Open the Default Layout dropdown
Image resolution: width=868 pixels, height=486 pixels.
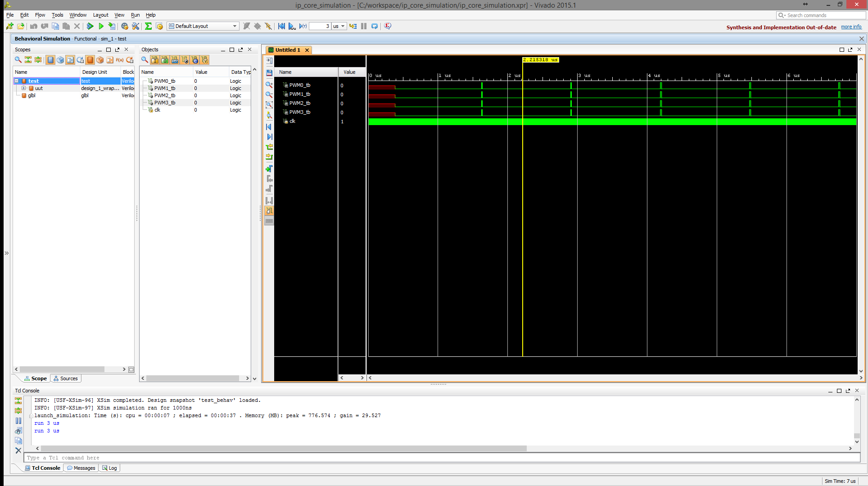(203, 26)
